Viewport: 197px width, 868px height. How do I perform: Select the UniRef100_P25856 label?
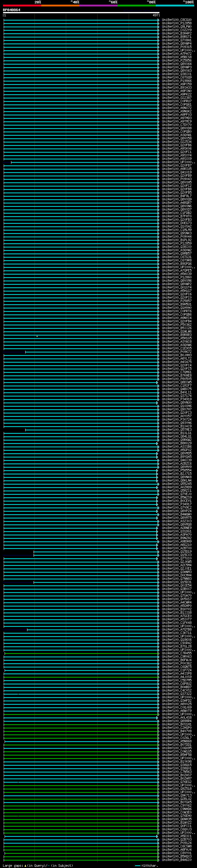click(176, 61)
